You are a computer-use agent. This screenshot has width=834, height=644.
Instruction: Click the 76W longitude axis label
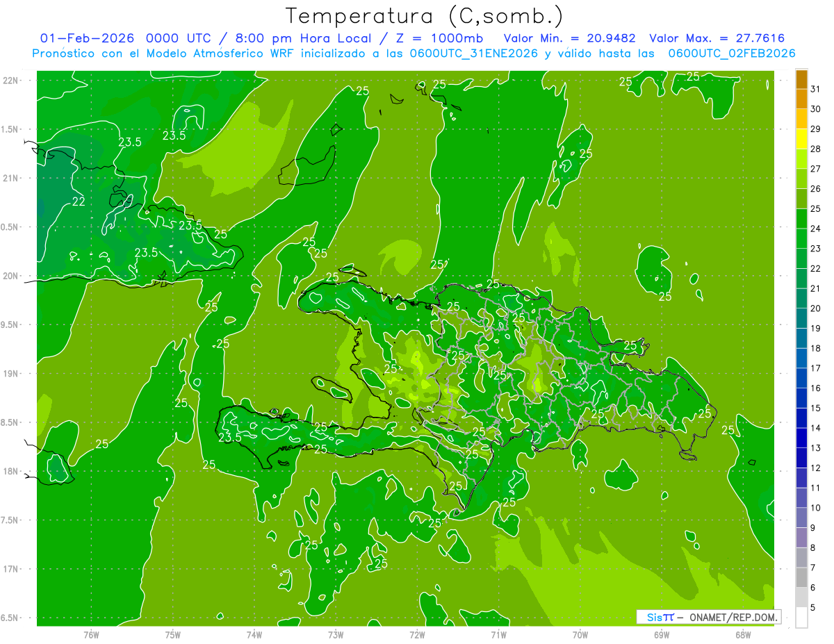pyautogui.click(x=91, y=634)
